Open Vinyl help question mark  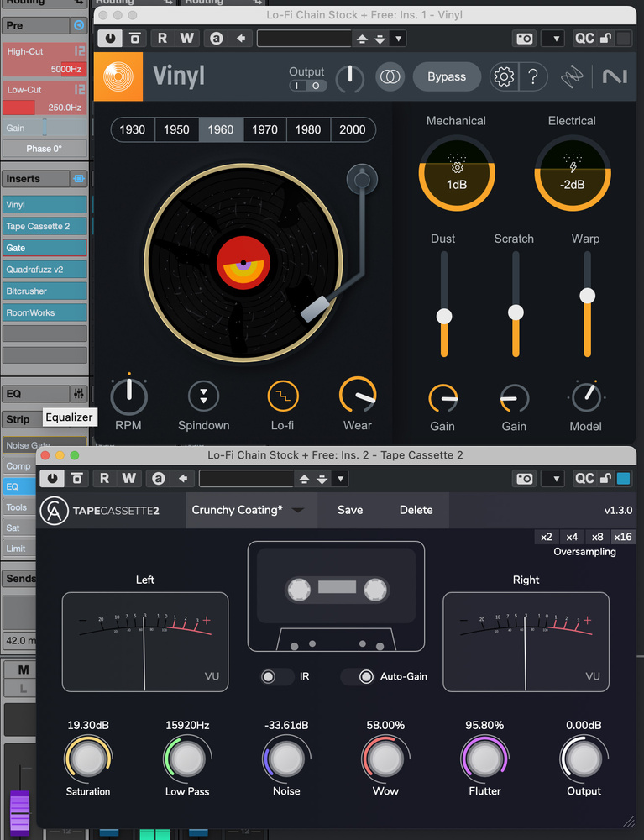pyautogui.click(x=533, y=76)
